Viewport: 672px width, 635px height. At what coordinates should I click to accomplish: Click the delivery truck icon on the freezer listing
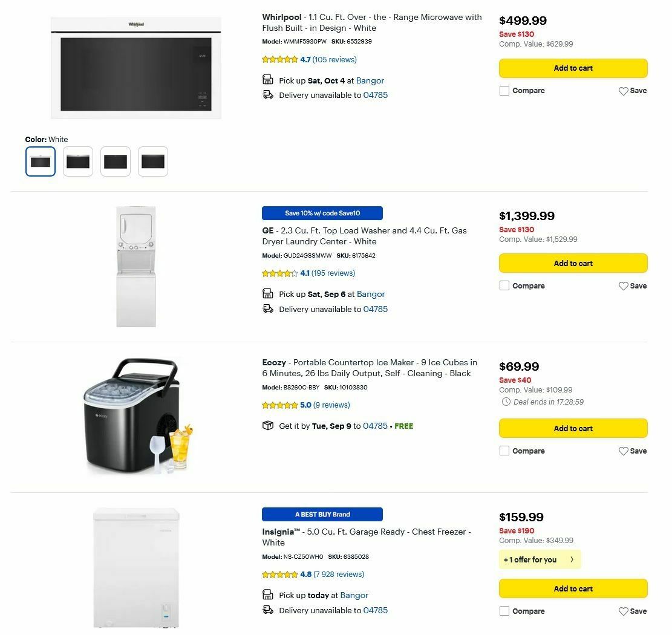tap(267, 610)
